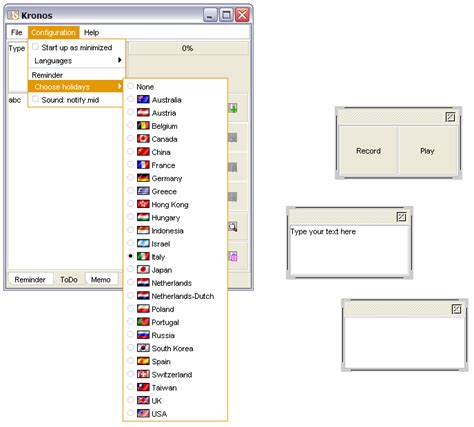This screenshot has height=427, width=474.
Task: Open the Configuration menu
Action: coord(53,32)
